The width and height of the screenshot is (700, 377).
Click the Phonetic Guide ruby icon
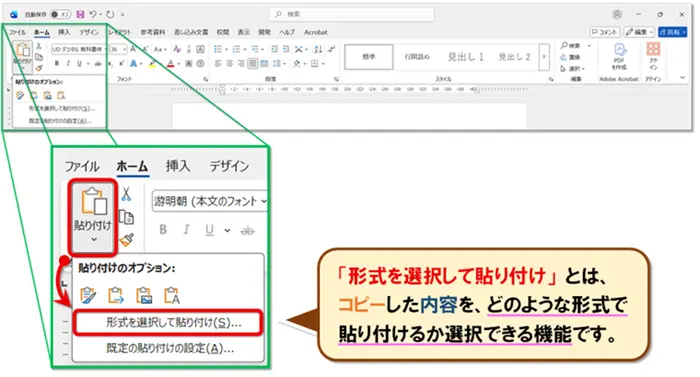189,49
